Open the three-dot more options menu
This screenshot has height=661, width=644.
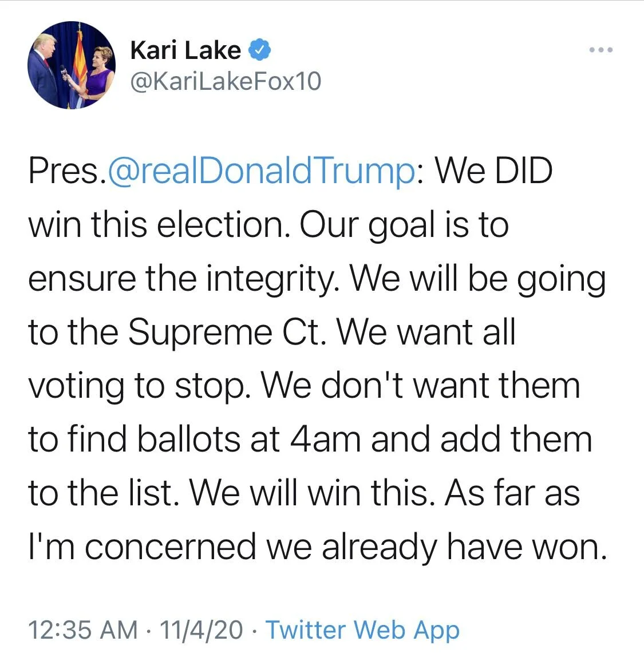click(x=600, y=50)
